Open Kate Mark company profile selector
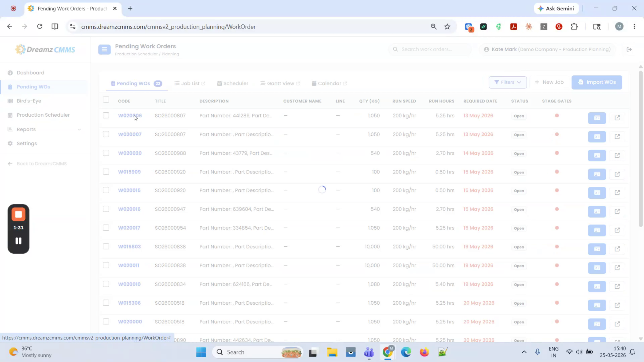Screen dimensions: 644x362 (547, 49)
